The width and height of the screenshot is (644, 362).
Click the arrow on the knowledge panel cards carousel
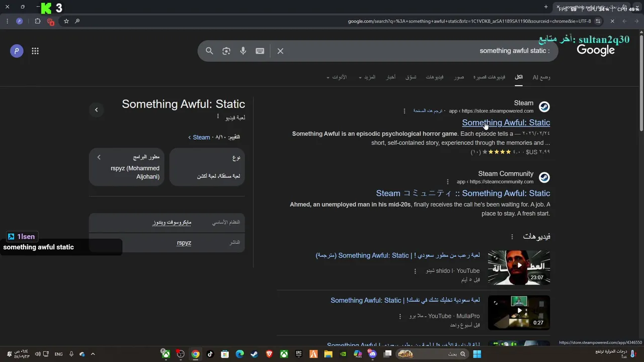pos(99,157)
